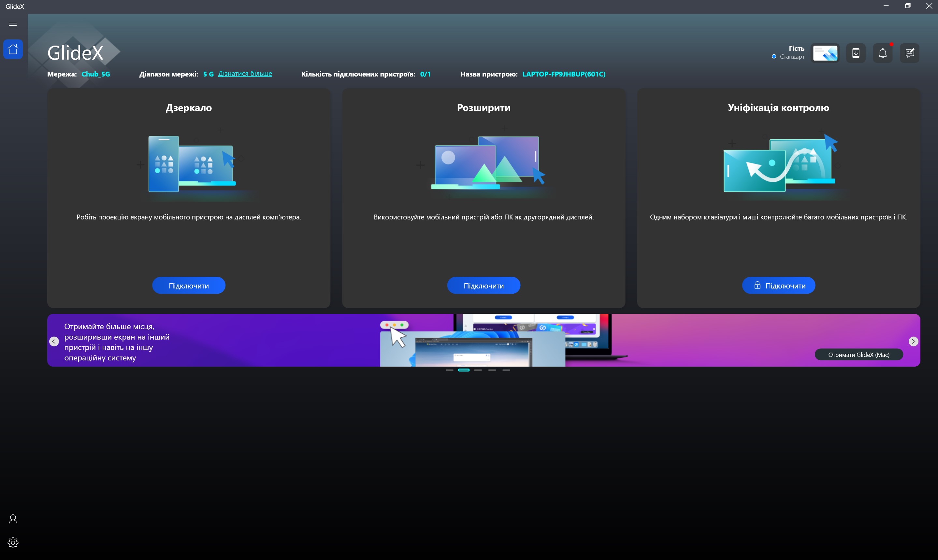Click the Home icon in the sidebar

pos(13,49)
